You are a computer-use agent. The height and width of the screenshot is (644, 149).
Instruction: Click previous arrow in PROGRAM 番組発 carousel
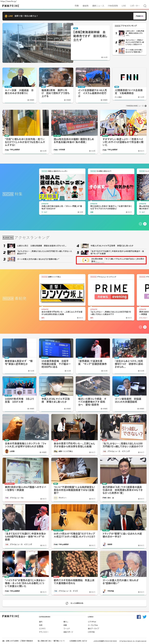[140, 327]
